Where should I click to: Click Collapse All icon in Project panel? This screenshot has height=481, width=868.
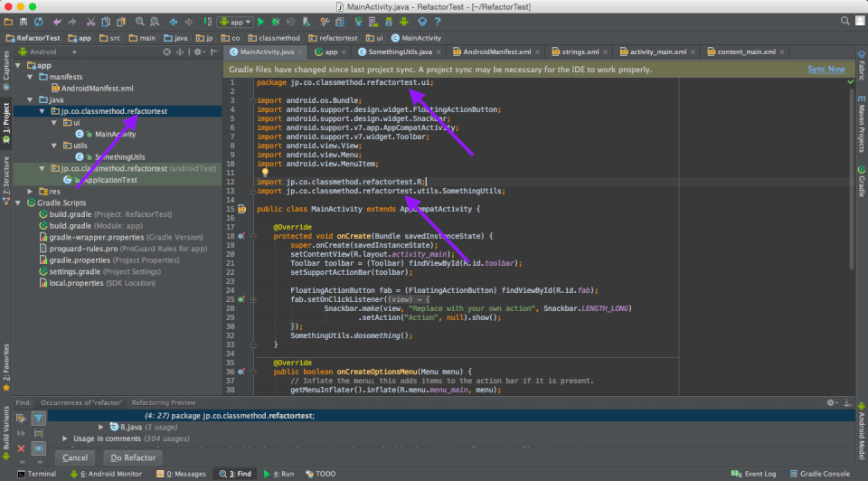point(180,52)
